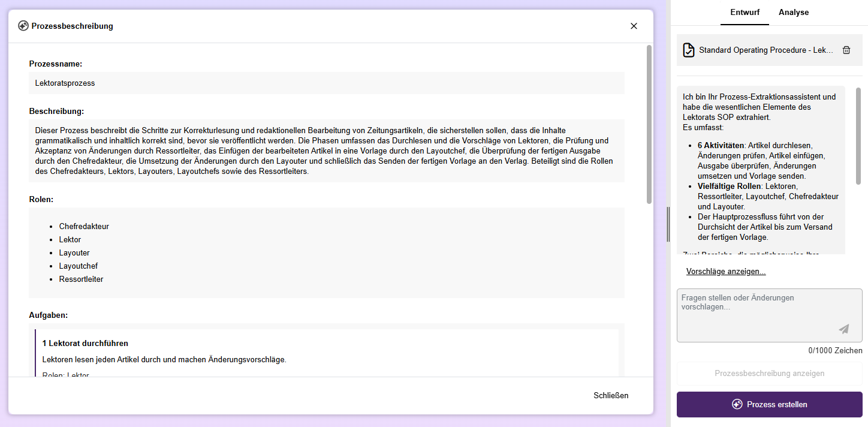
Task: Click the paper plane send icon
Action: pyautogui.click(x=843, y=329)
